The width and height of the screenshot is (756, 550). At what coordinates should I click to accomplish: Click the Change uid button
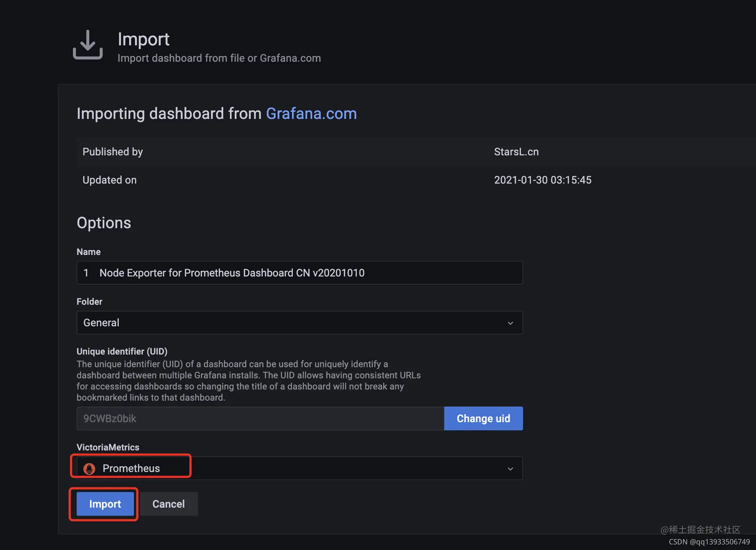coord(483,419)
